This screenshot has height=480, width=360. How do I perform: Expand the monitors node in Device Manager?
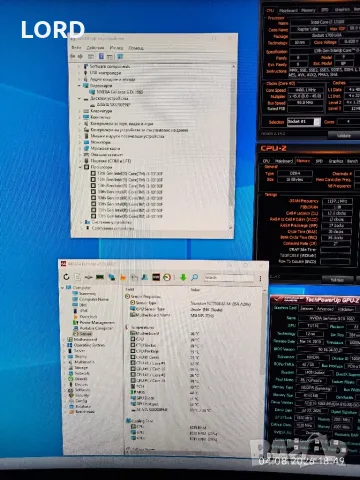coord(79,142)
